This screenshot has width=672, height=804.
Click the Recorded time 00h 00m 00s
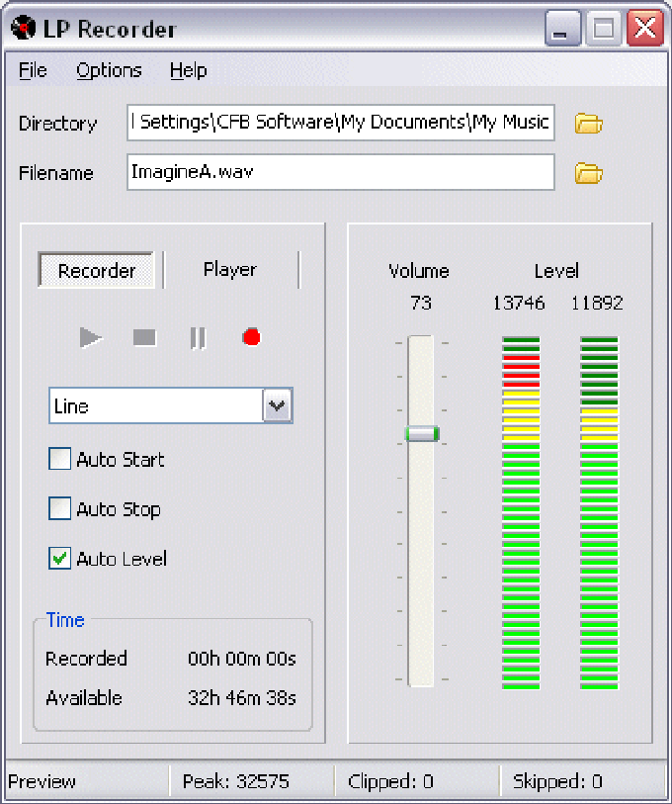click(x=242, y=659)
